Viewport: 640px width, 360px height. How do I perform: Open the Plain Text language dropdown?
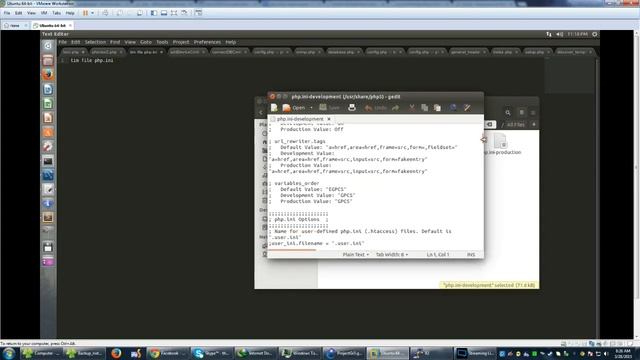point(356,254)
